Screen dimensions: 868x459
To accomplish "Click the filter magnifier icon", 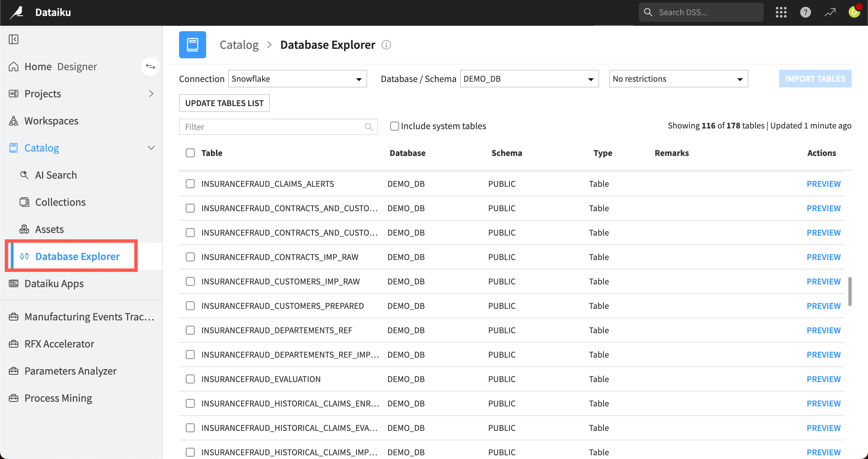I will 369,127.
